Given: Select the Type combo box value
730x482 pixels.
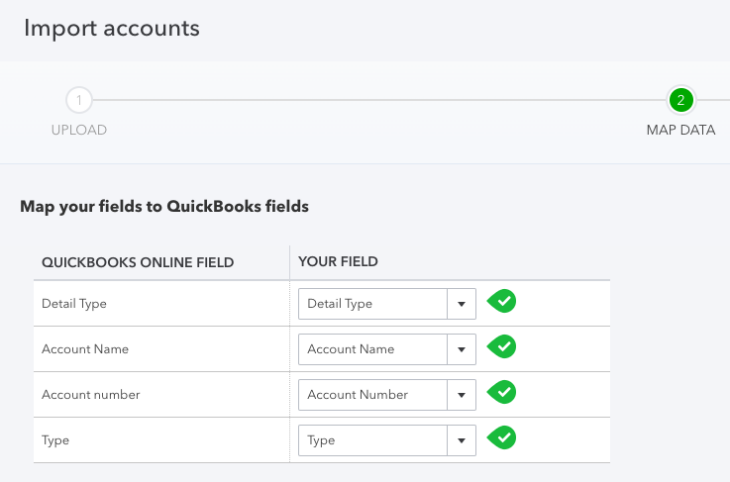Looking at the screenshot, I should click(373, 441).
